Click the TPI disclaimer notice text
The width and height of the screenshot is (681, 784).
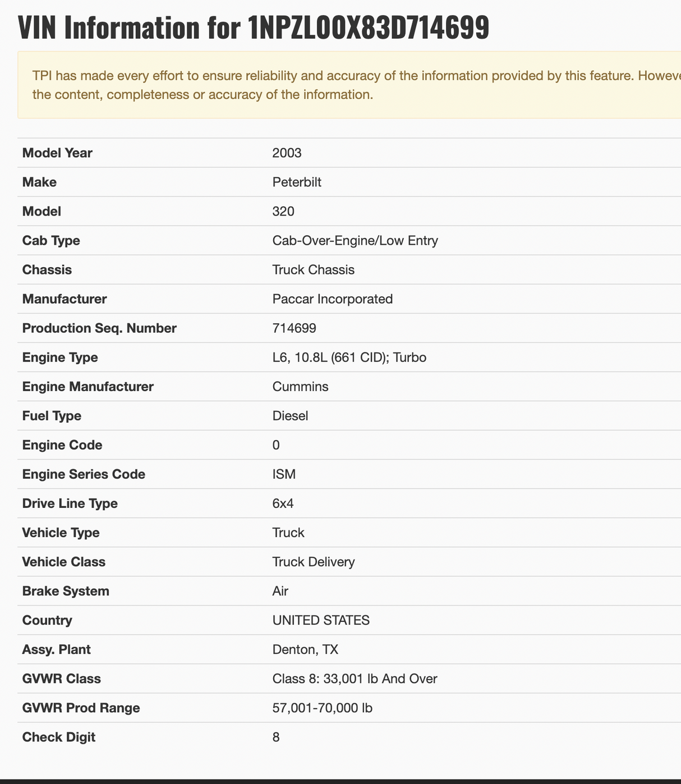click(x=348, y=85)
